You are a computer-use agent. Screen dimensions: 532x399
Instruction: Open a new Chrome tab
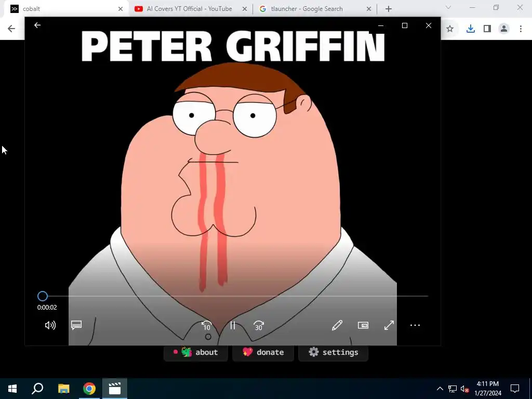tap(389, 9)
